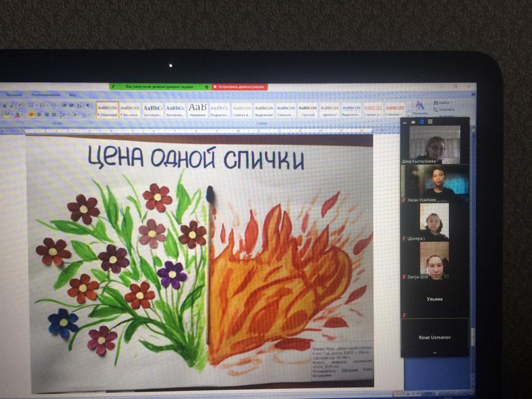
Task: Select the Строгий style
Action: [308, 110]
